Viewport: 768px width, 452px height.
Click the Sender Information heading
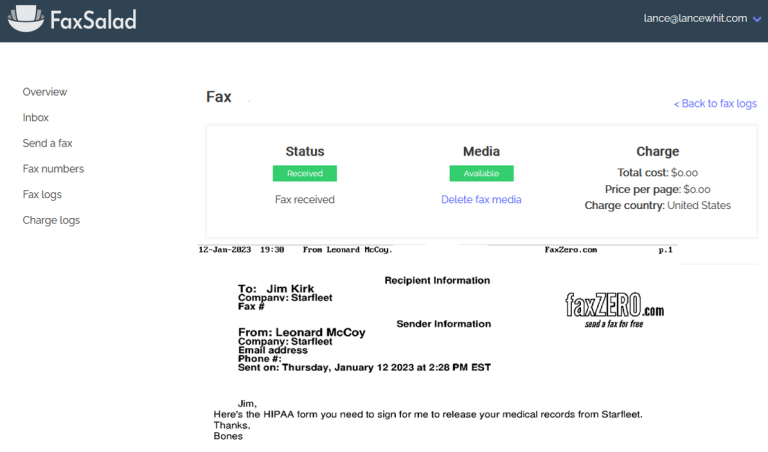443,324
